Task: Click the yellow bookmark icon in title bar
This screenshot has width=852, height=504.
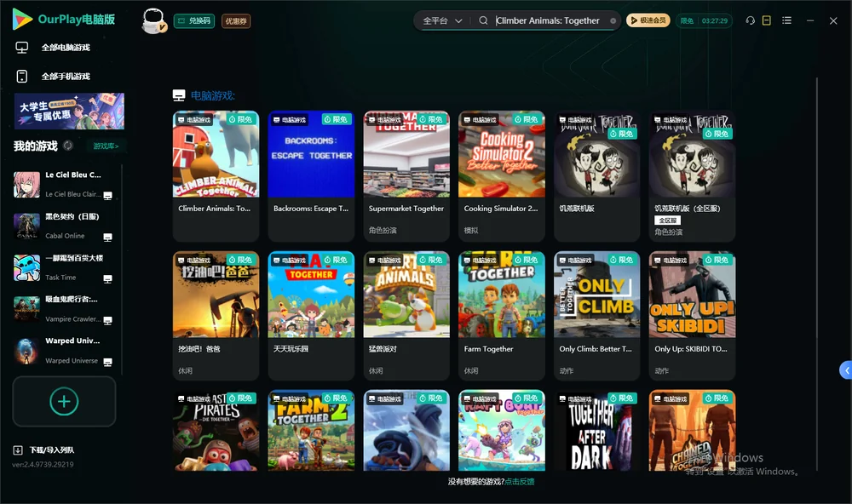Action: click(767, 20)
